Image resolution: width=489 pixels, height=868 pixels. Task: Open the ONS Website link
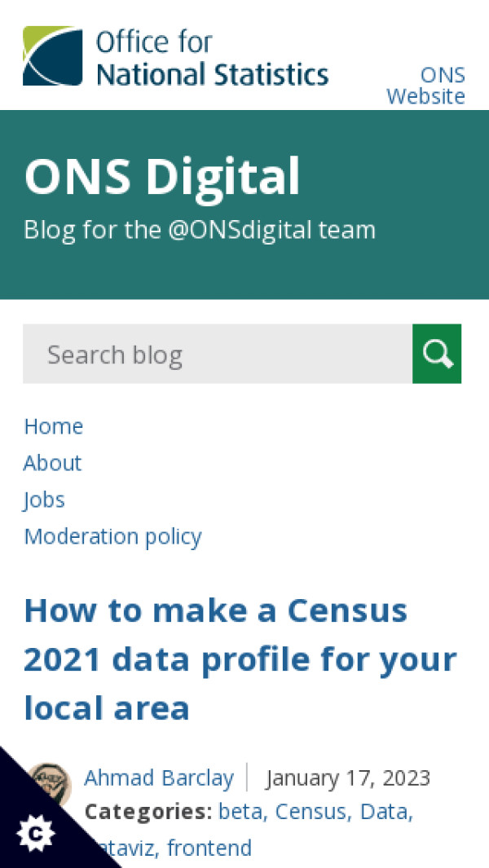(x=425, y=86)
